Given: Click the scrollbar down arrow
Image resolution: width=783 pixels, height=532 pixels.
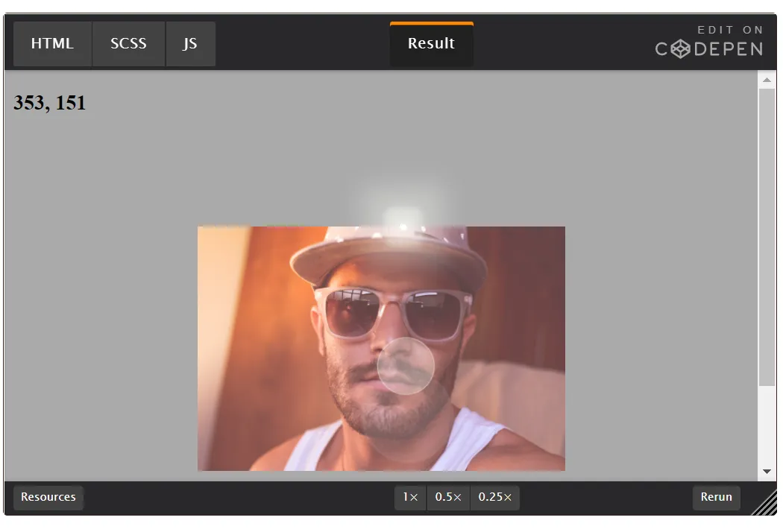Looking at the screenshot, I should (x=767, y=472).
